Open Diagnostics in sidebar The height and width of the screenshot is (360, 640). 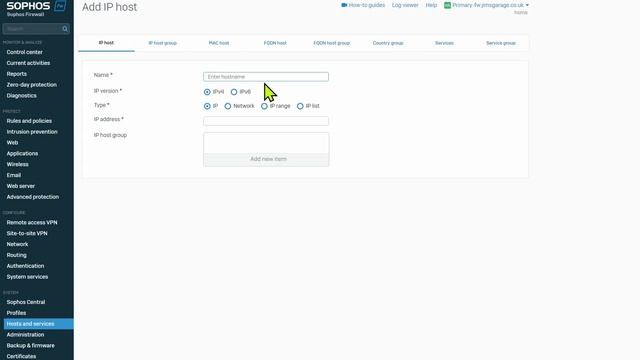[x=21, y=96]
